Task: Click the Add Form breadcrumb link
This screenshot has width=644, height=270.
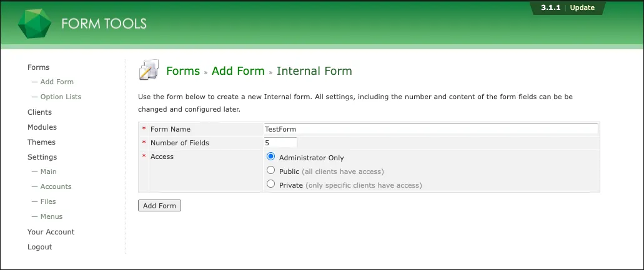Action: (238, 71)
